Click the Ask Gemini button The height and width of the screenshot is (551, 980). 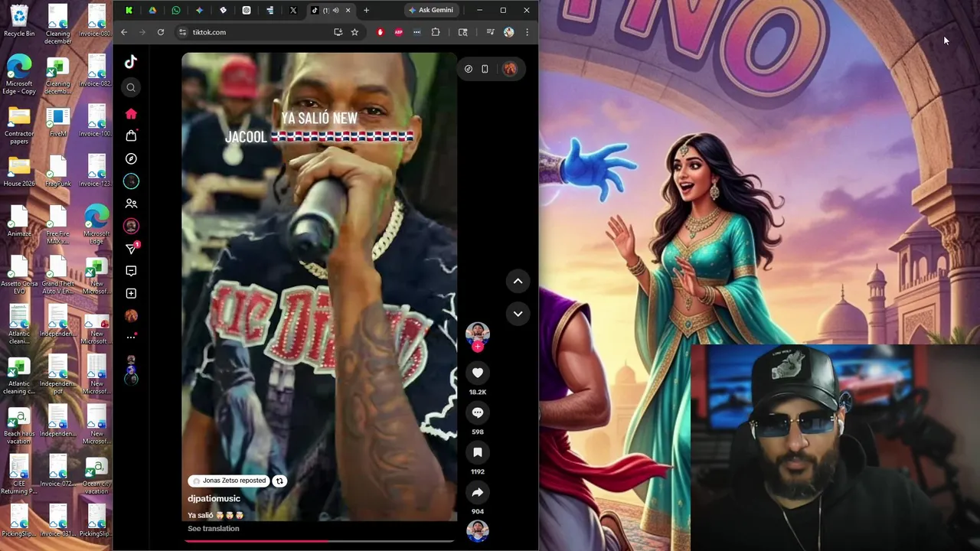click(x=430, y=10)
